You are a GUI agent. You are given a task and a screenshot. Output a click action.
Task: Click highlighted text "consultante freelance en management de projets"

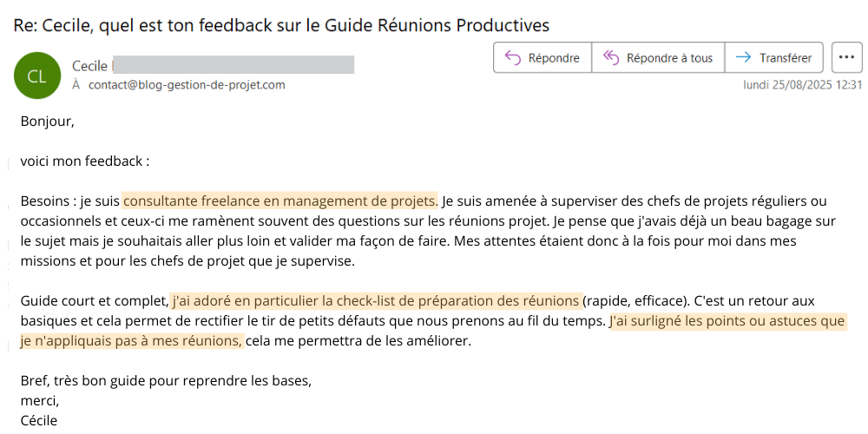[x=280, y=201]
